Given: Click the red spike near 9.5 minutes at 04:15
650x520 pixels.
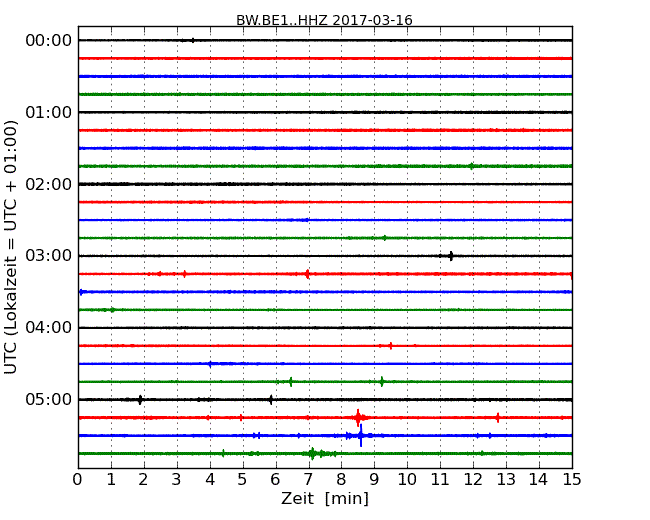Looking at the screenshot, I should tap(390, 345).
